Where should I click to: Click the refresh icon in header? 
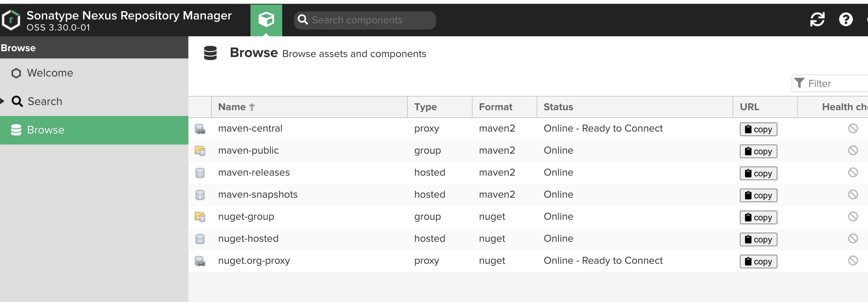(x=818, y=19)
